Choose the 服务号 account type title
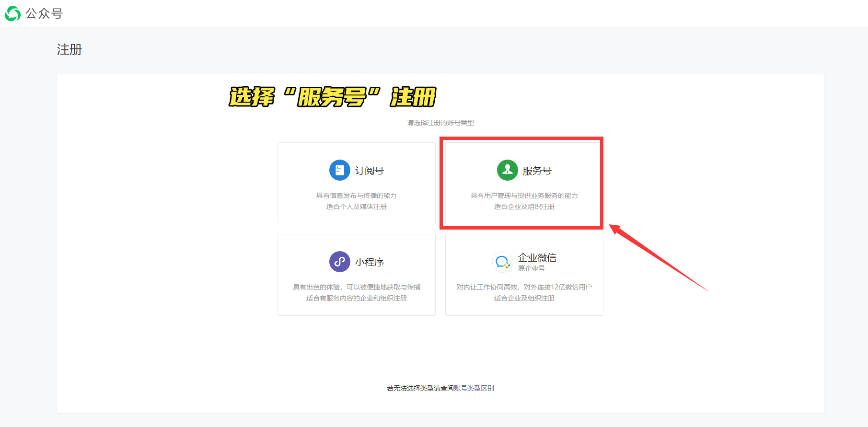This screenshot has width=868, height=427. 537,171
